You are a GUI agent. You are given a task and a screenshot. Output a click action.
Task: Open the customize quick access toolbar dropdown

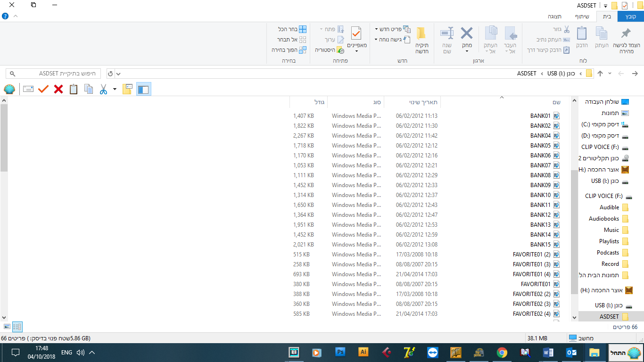click(605, 6)
